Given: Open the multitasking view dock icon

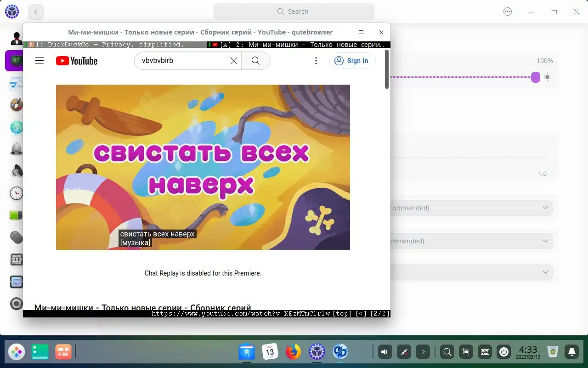Looking at the screenshot, I should tap(63, 352).
